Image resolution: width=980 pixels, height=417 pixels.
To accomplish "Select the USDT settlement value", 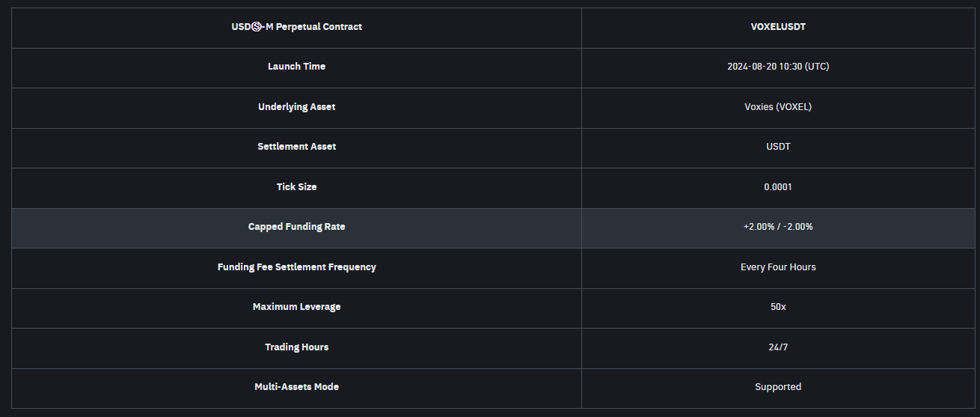I will 778,147.
